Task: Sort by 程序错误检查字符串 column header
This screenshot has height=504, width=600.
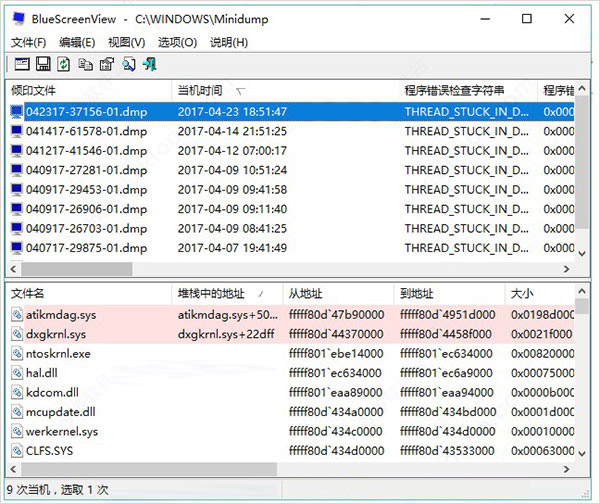Action: pos(467,91)
